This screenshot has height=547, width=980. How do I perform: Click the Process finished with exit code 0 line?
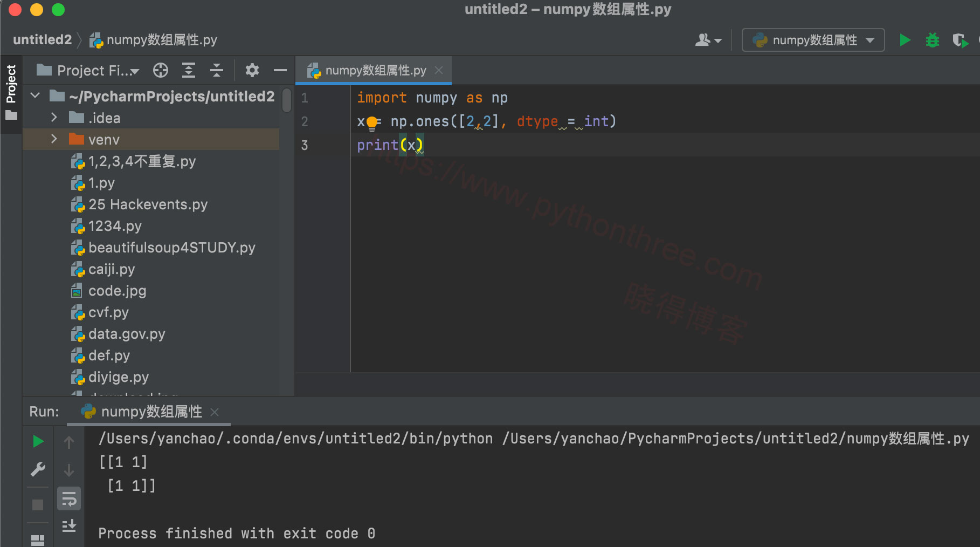tap(237, 534)
